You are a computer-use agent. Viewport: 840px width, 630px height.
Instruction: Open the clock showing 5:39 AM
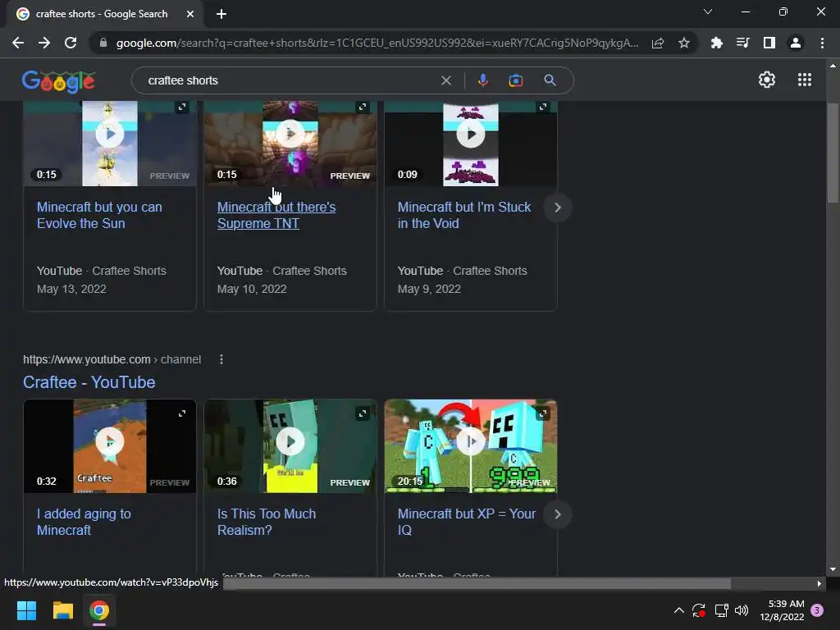point(782,610)
